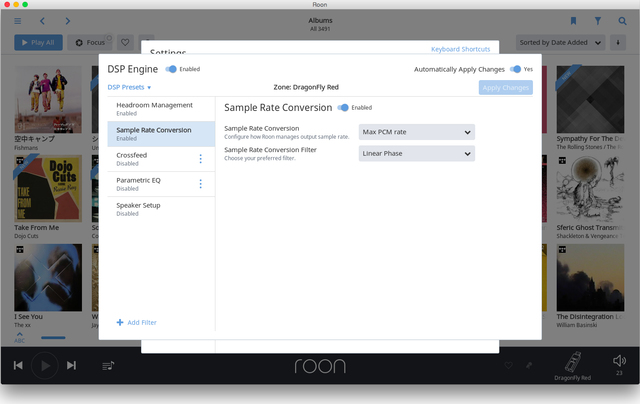Click the Play All button
The height and width of the screenshot is (404, 640).
tap(38, 42)
